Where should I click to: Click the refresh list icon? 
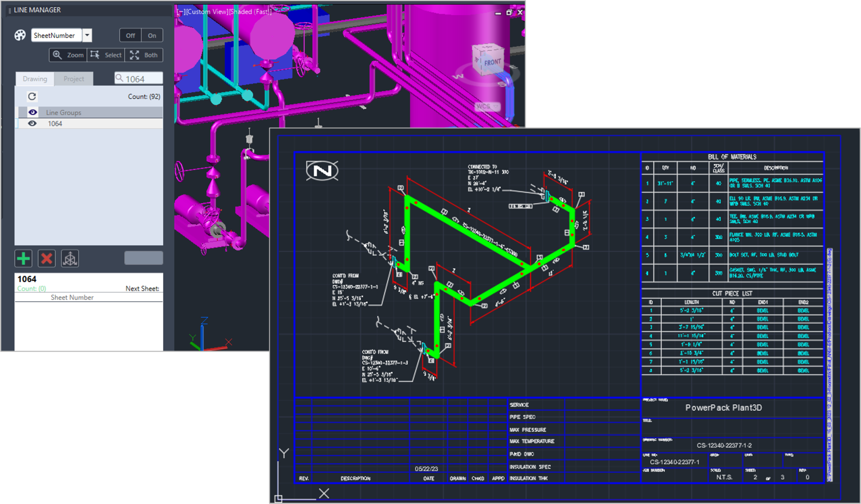click(x=32, y=96)
